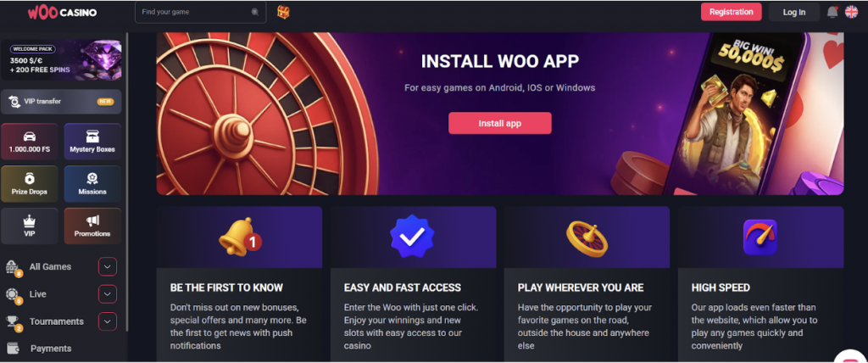Click the Registration button
The height and width of the screenshot is (363, 868).
pos(732,12)
